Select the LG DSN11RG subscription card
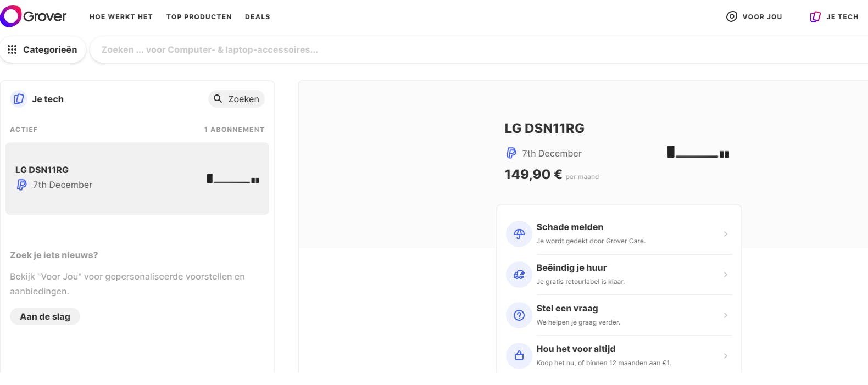This screenshot has height=385, width=868. point(137,178)
